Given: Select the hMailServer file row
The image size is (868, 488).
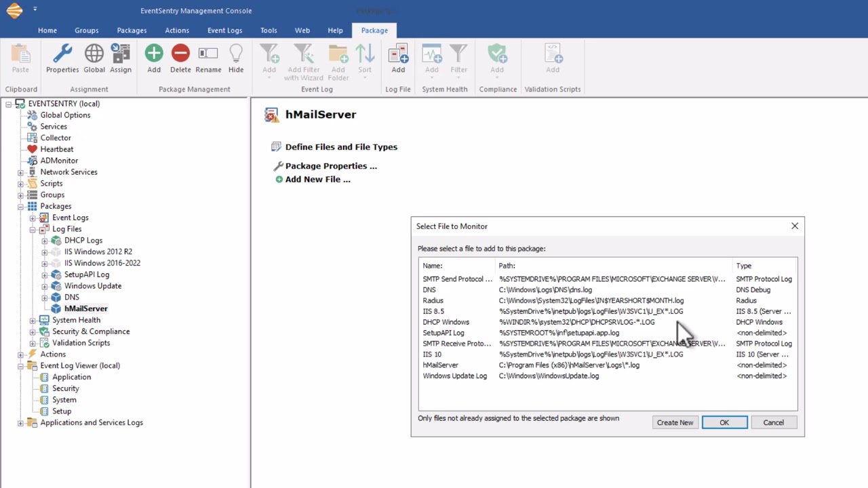Looking at the screenshot, I should (x=608, y=365).
